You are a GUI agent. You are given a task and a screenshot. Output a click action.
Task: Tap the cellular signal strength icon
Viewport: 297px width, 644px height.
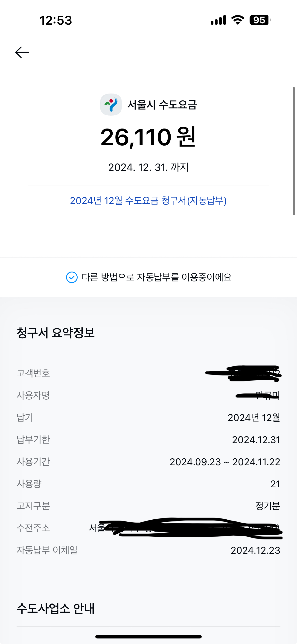[218, 20]
